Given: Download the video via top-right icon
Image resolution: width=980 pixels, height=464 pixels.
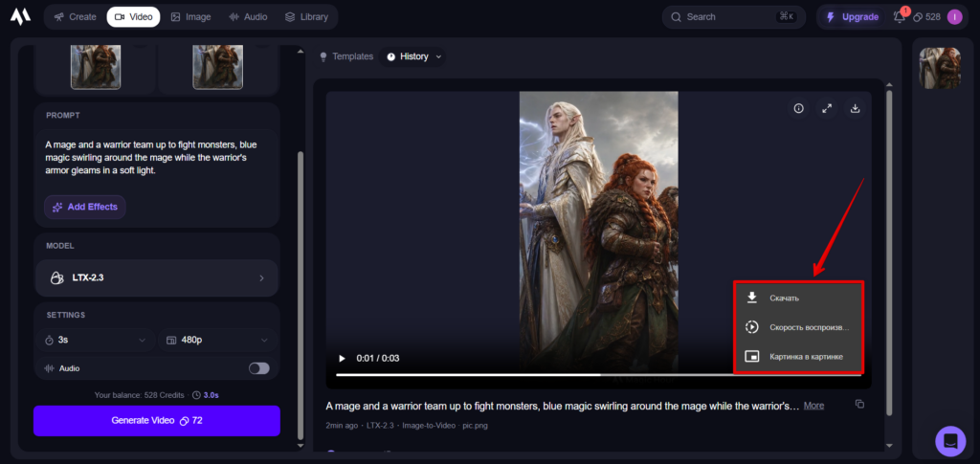Looking at the screenshot, I should tap(855, 108).
